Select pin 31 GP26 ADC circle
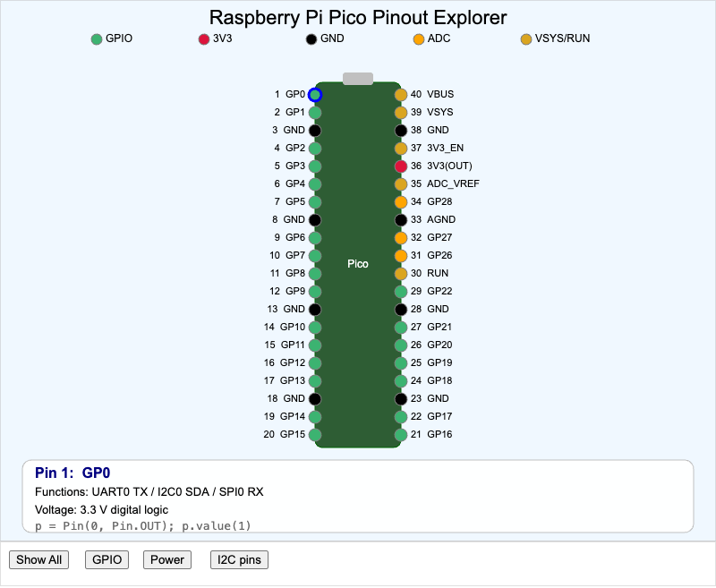This screenshot has width=716, height=588. coord(401,256)
